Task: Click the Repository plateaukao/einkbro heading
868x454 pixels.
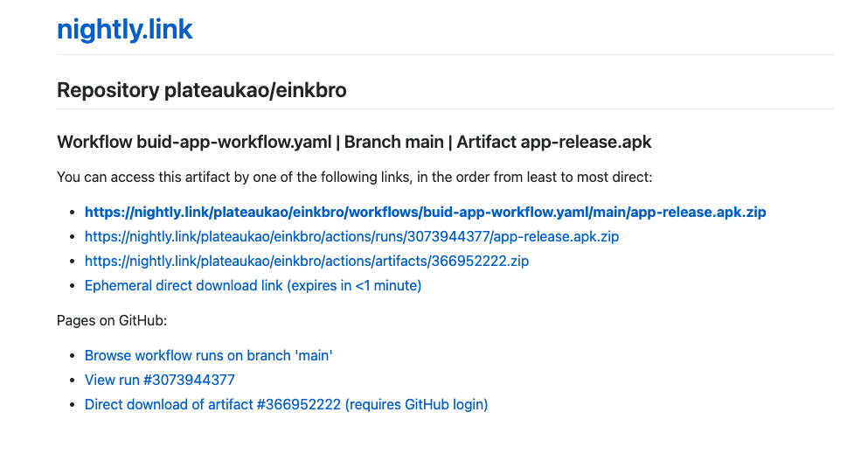Action: 202,90
